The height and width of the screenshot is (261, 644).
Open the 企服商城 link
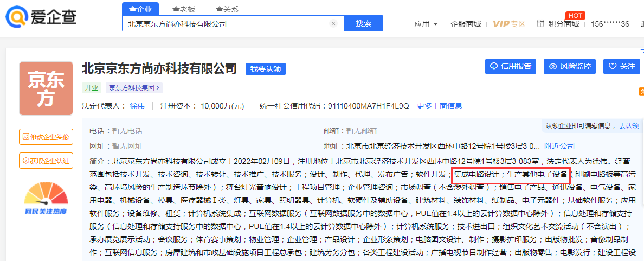tap(466, 24)
